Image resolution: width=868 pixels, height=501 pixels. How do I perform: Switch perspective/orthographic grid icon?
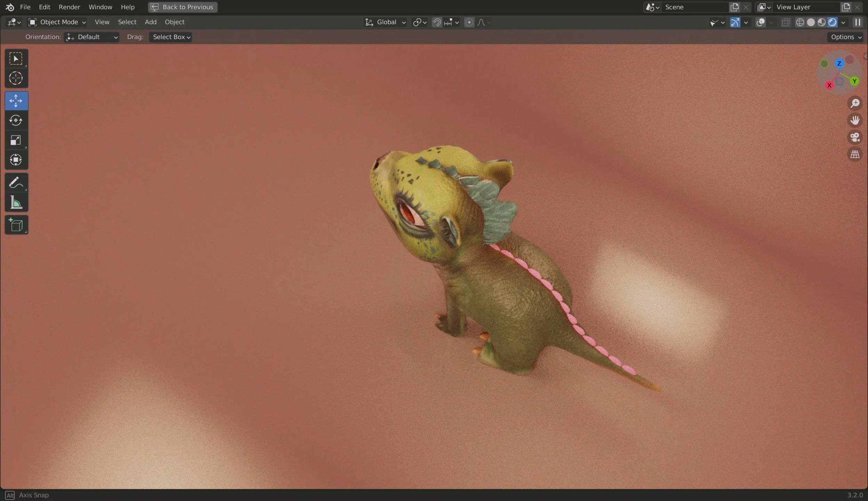pyautogui.click(x=855, y=154)
